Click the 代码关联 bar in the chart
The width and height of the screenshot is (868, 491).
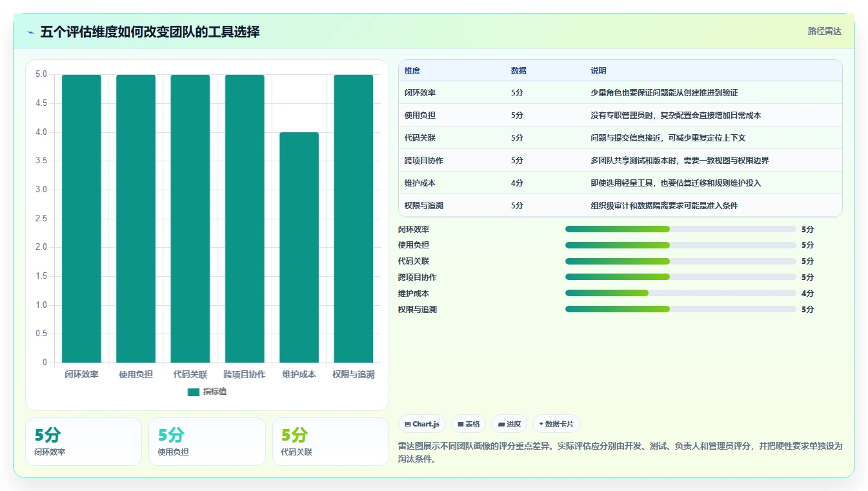coord(190,219)
